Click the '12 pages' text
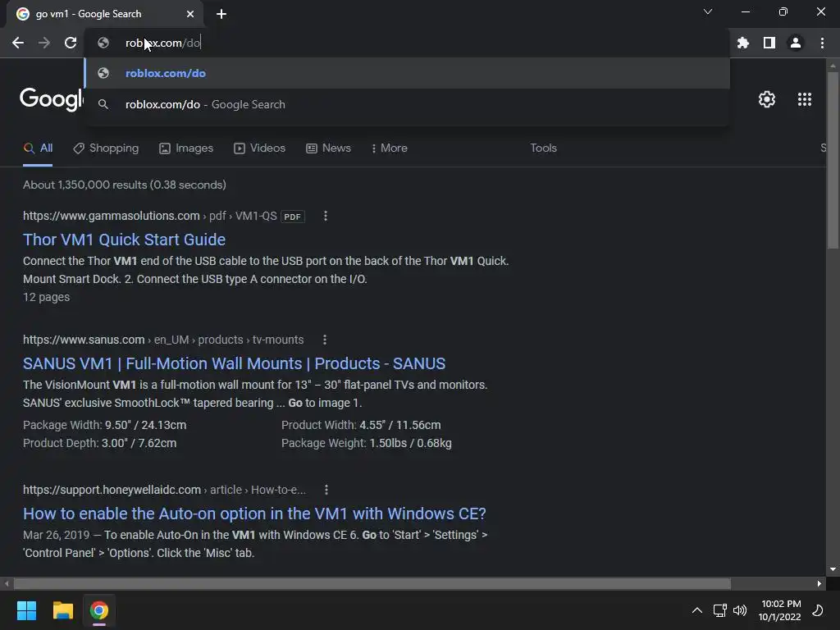Image resolution: width=840 pixels, height=630 pixels. point(46,297)
